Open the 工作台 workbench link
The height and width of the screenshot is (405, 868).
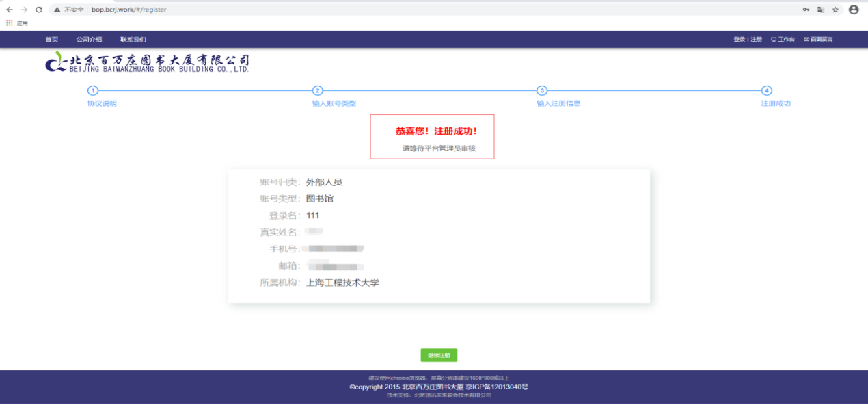click(783, 40)
